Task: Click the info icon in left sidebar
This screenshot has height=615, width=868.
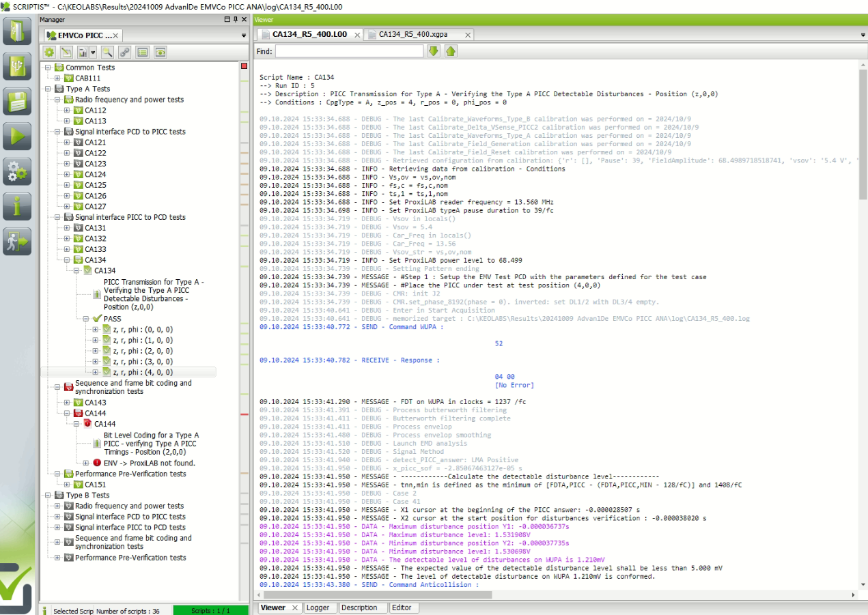Action: [x=17, y=206]
